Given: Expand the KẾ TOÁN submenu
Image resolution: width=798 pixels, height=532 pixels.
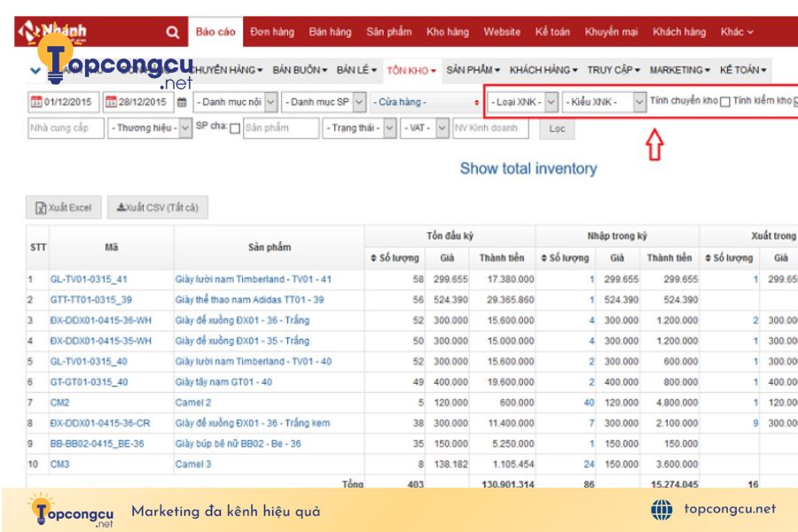Looking at the screenshot, I should point(742,70).
